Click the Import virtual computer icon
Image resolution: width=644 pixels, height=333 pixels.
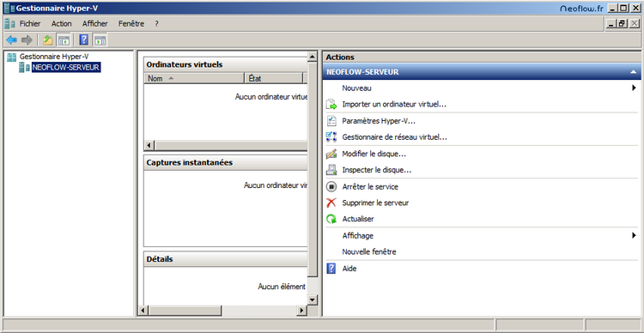[x=331, y=105]
